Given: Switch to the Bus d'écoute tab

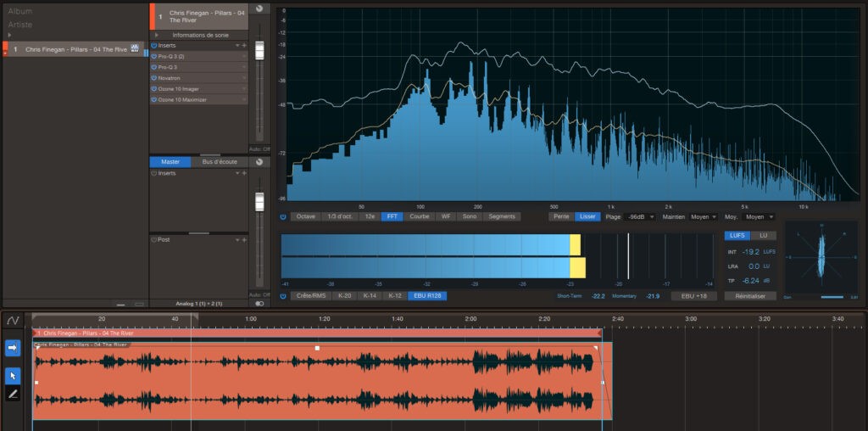Looking at the screenshot, I should [220, 161].
